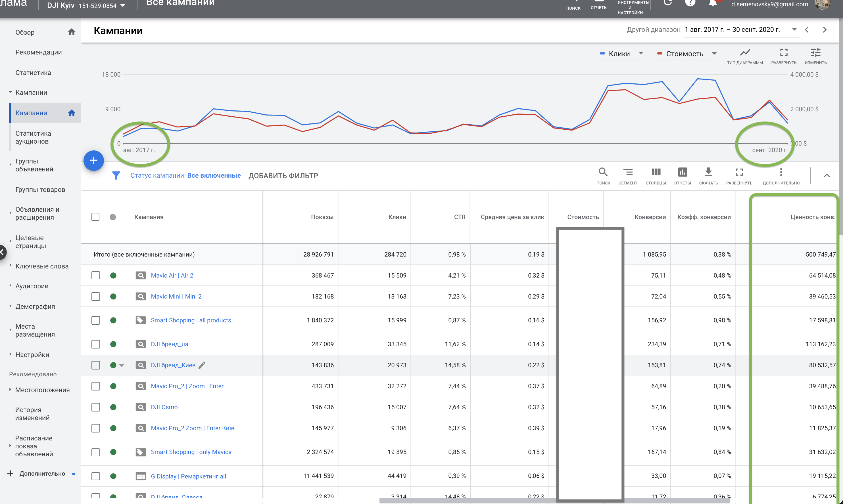
Task: Click the table Отчеты reports icon
Action: (x=682, y=172)
